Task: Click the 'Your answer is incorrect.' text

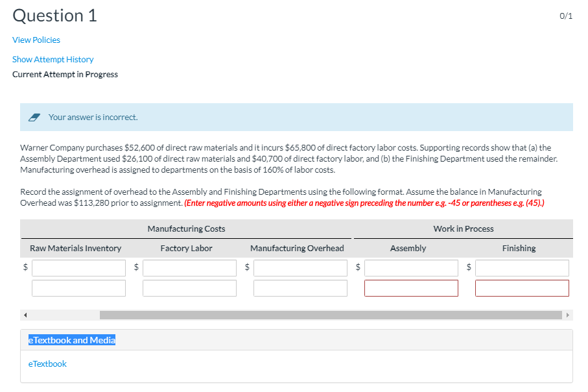Action: pos(93,117)
